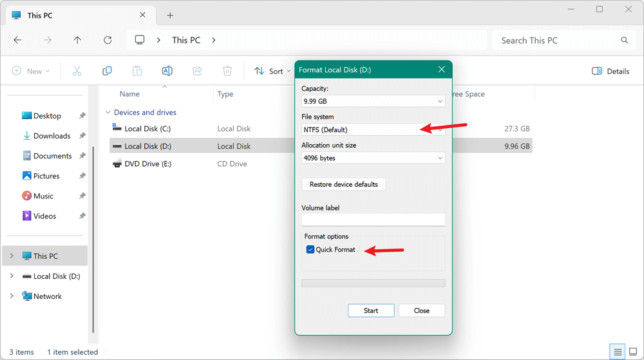Screen dimensions: 644x360
Task: Click the 27.3 GB free space value
Action: click(516, 129)
